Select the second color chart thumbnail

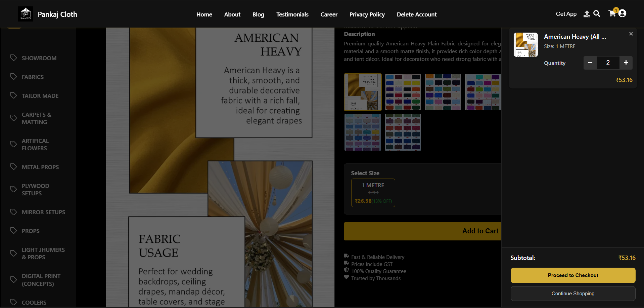click(403, 92)
